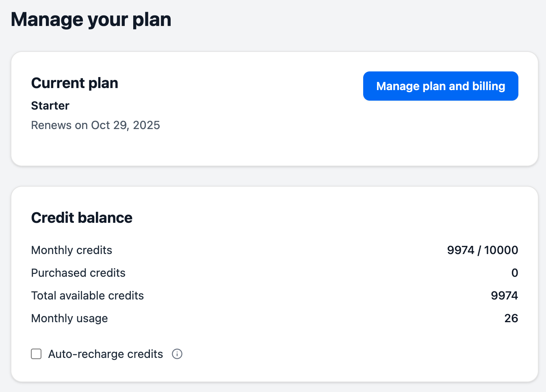Select the Total available credits label
Screen dimensions: 546x392
coord(87,295)
